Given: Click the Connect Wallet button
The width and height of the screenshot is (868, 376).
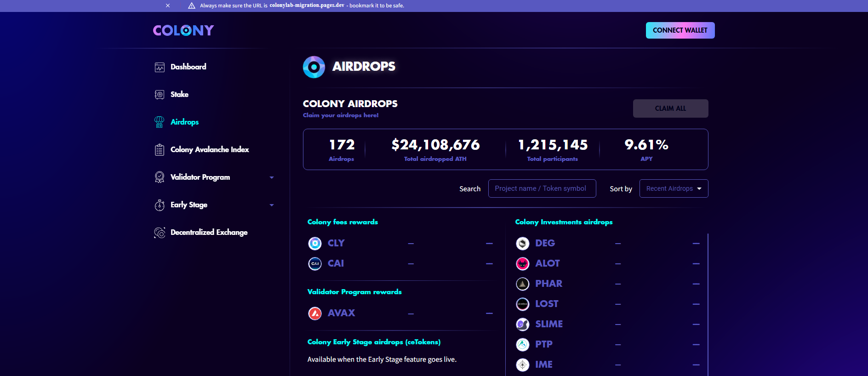Looking at the screenshot, I should pyautogui.click(x=680, y=30).
